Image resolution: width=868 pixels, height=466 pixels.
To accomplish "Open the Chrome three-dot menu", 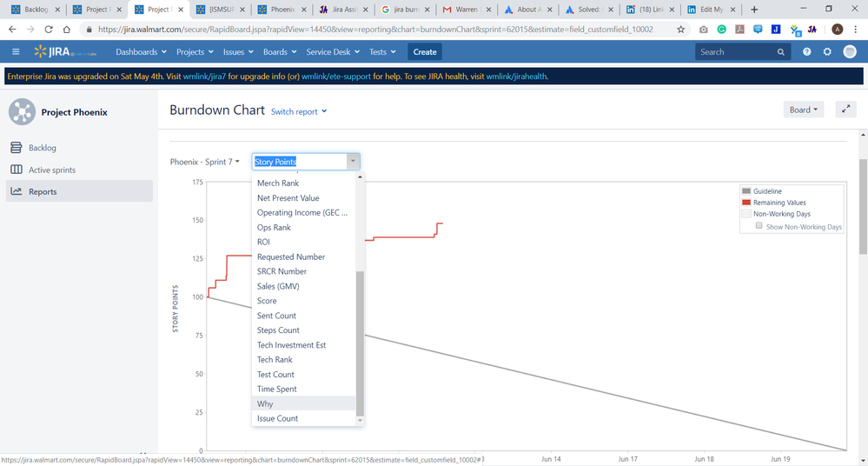I will coord(855,30).
